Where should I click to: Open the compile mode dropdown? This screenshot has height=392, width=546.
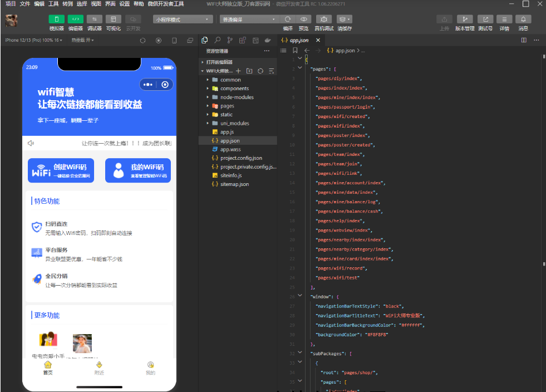tap(249, 19)
